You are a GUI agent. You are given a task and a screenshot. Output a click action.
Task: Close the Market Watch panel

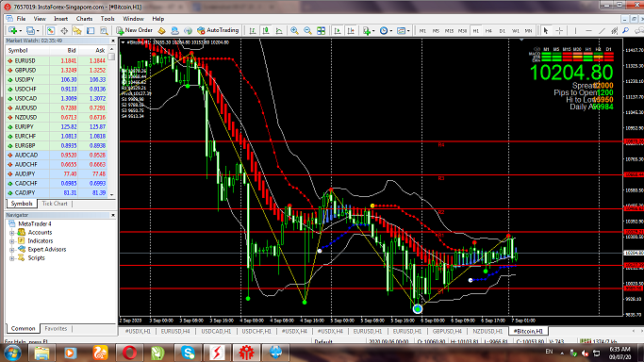click(113, 41)
